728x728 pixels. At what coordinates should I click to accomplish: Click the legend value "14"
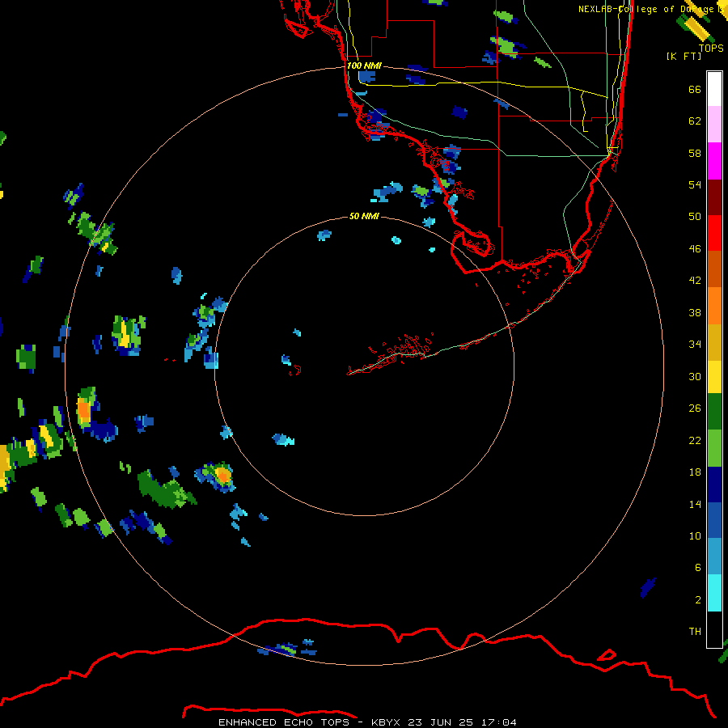point(695,504)
